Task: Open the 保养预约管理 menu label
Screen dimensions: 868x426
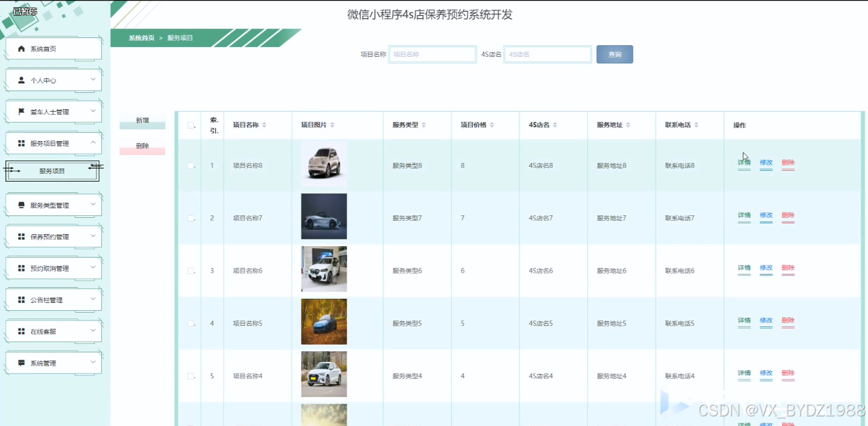Action: coord(50,237)
